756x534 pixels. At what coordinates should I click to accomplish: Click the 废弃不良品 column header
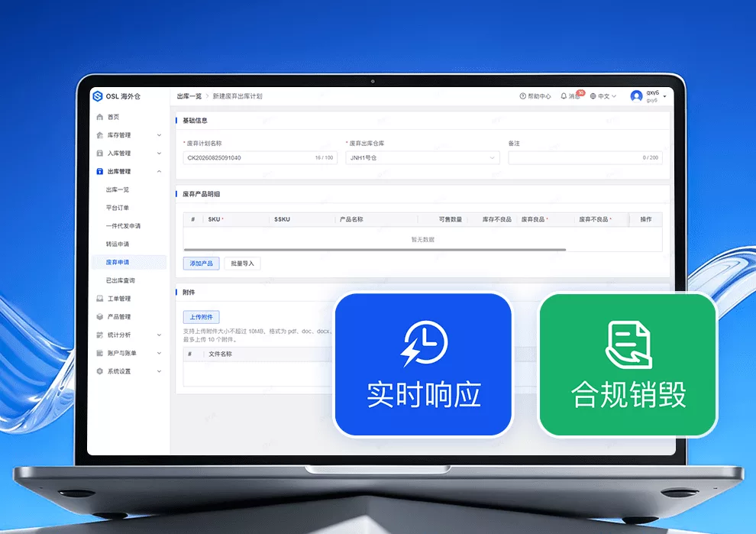[593, 219]
